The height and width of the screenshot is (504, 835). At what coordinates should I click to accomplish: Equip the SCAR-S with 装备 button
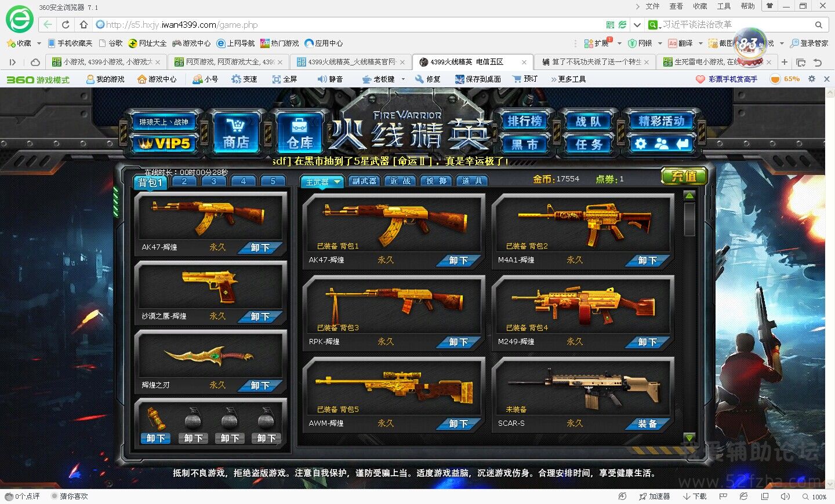tap(647, 424)
